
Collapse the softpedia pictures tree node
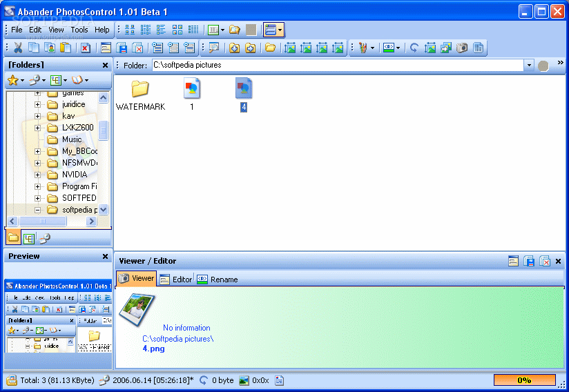tap(37, 210)
